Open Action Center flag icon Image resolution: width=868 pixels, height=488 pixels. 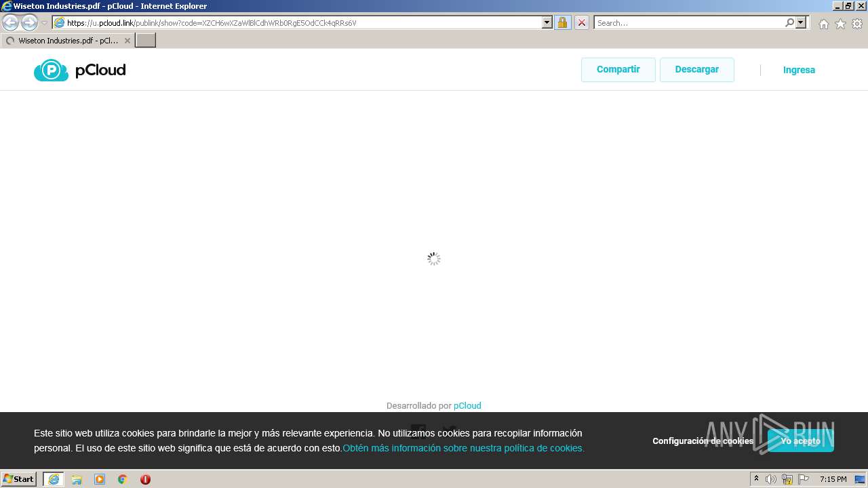click(804, 479)
